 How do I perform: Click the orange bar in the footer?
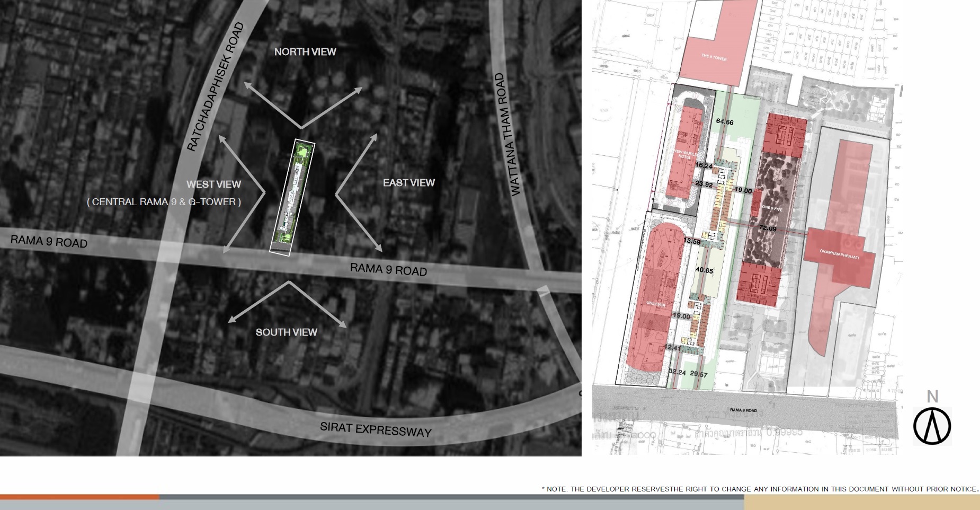(79, 497)
